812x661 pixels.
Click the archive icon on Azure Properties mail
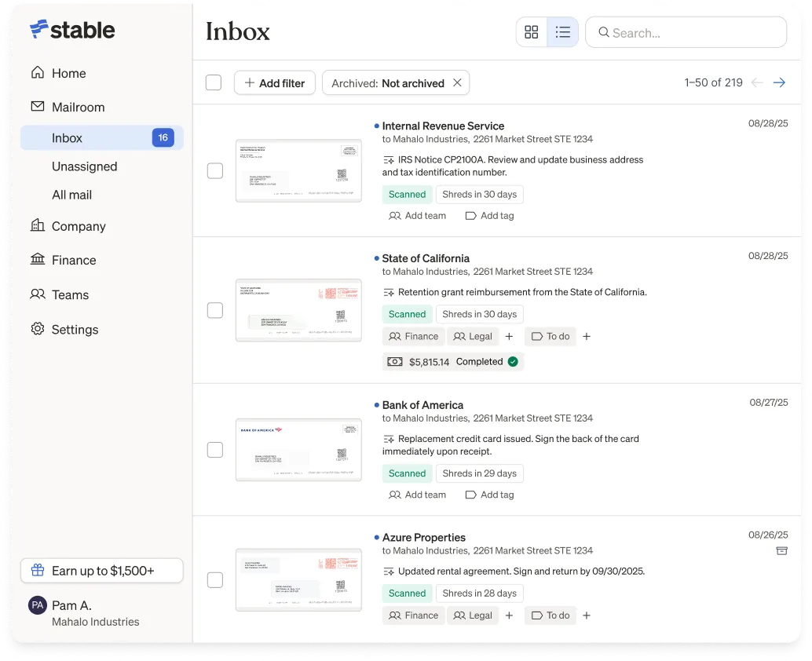[782, 551]
